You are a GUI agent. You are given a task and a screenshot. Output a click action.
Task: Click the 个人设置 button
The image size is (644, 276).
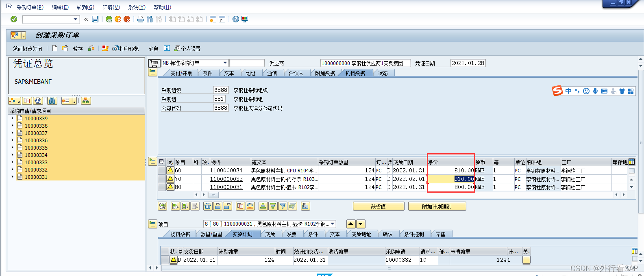point(187,49)
